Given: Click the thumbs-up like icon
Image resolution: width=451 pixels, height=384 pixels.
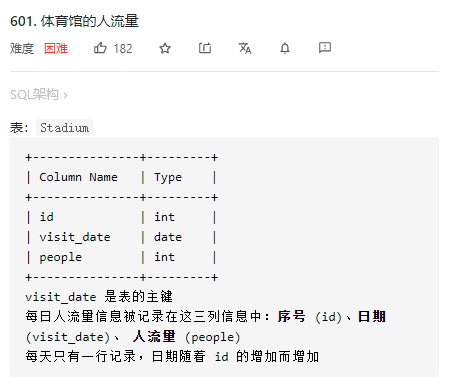Looking at the screenshot, I should (x=100, y=48).
